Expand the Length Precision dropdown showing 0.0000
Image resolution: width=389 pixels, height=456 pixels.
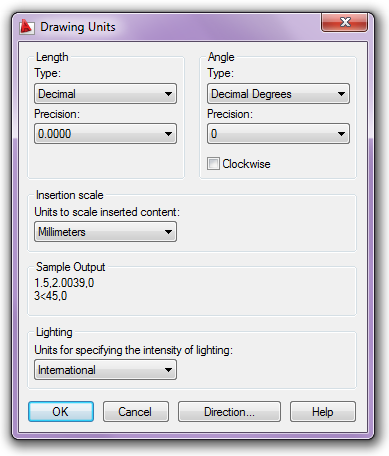pos(105,134)
